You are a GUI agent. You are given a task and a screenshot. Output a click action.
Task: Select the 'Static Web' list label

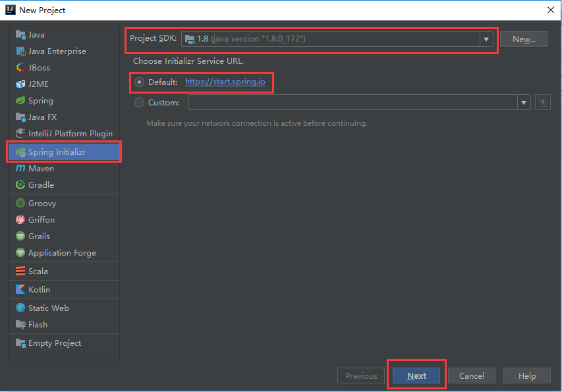pos(49,308)
